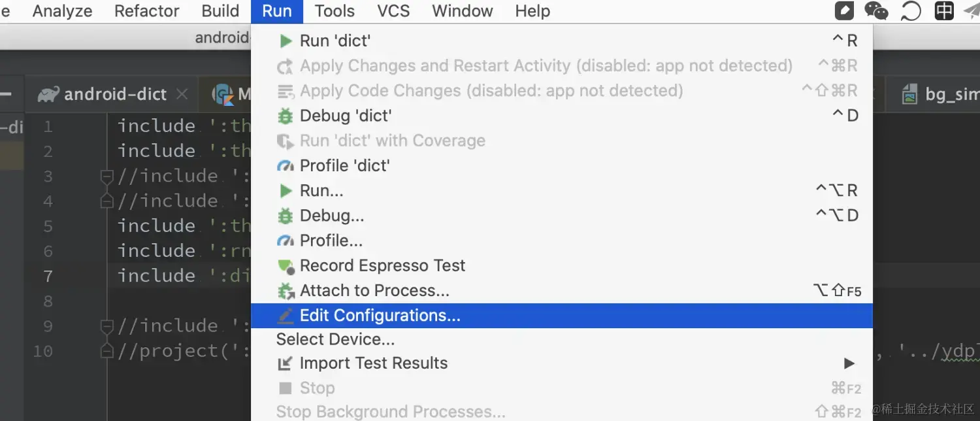Select Edit Configurations... menu entry
This screenshot has height=421, width=980.
click(x=380, y=316)
